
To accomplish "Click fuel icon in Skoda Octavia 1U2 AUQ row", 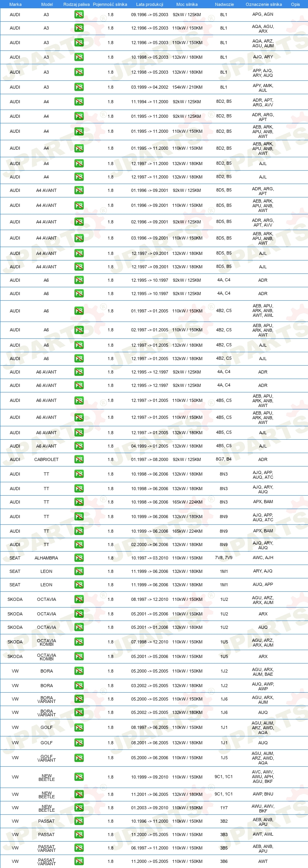I will 79,627.
